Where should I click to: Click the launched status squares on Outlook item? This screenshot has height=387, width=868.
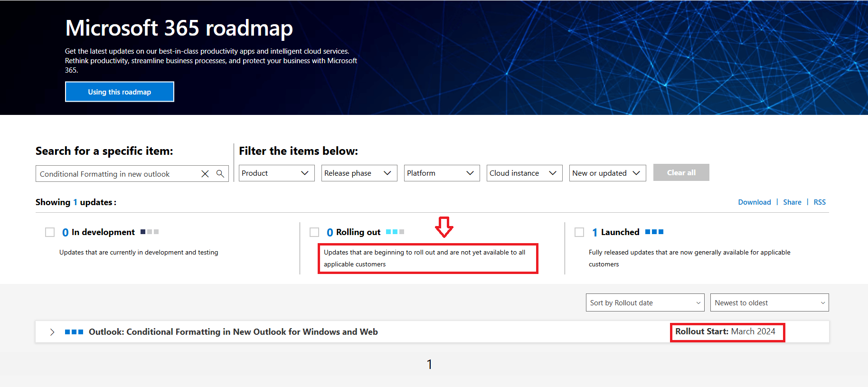pyautogui.click(x=74, y=332)
